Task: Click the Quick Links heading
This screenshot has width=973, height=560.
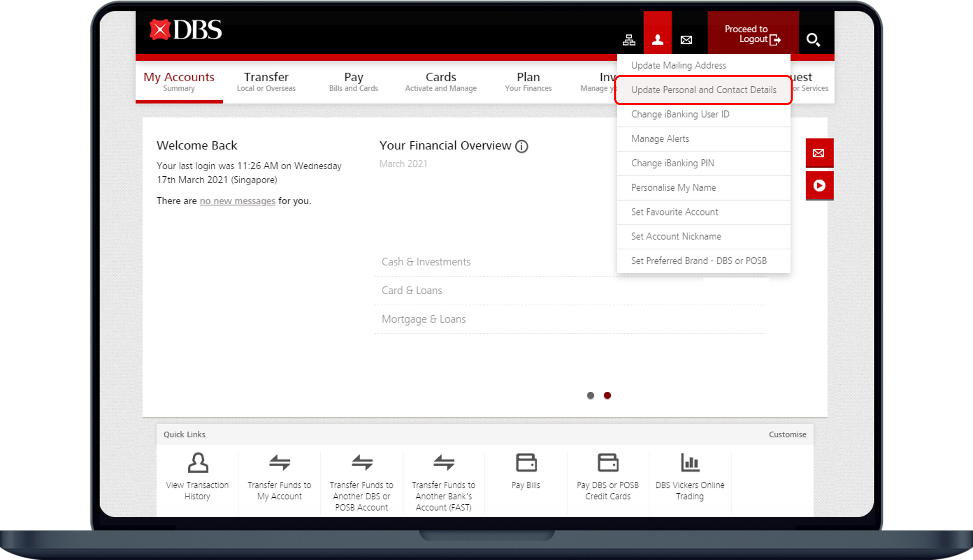Action: [184, 435]
